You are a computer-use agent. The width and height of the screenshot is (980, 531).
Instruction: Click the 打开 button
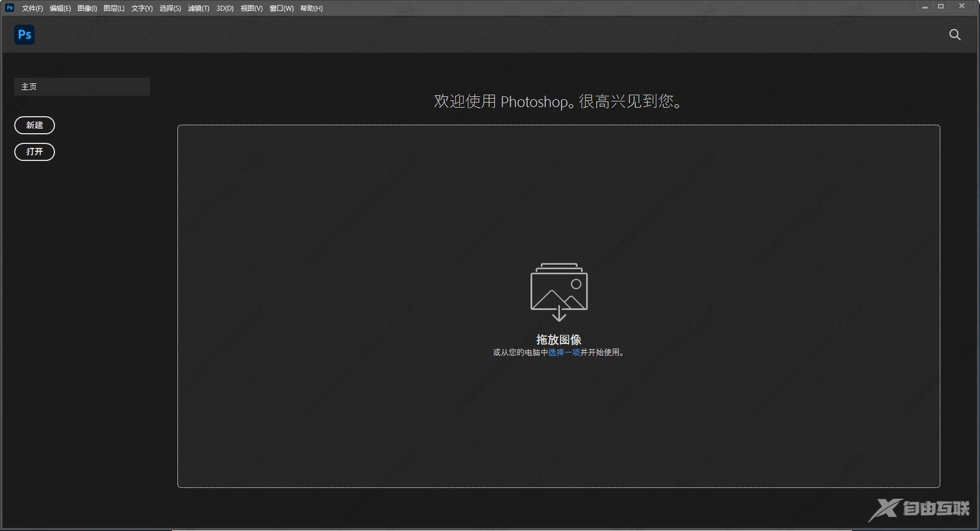pyautogui.click(x=35, y=152)
